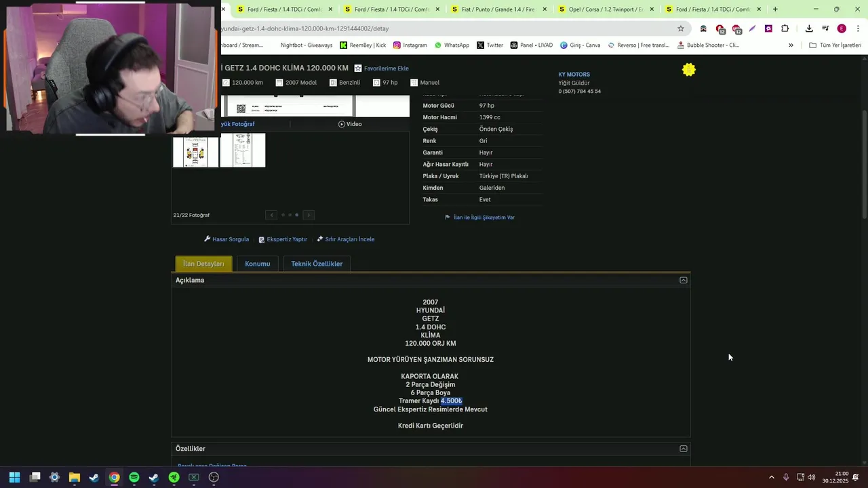Show hidden system tray icons

tap(771, 477)
